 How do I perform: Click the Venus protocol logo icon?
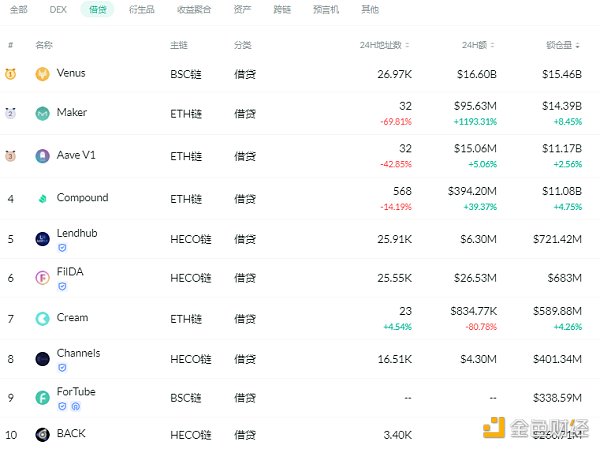tap(42, 74)
